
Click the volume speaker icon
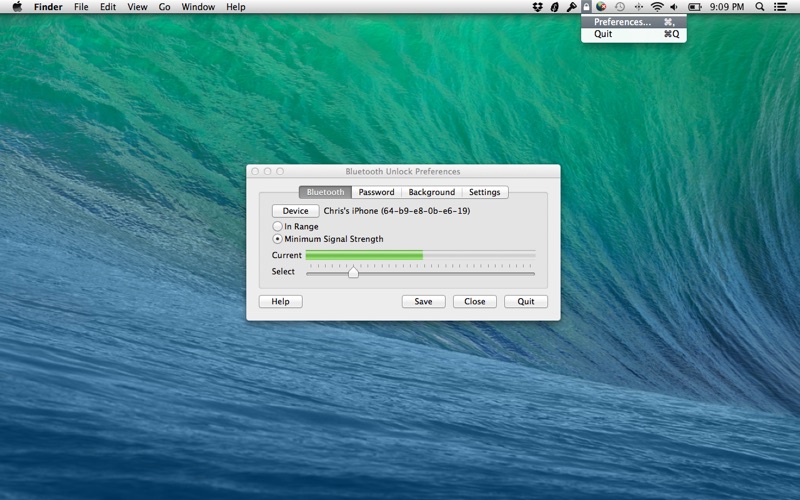pos(674,7)
